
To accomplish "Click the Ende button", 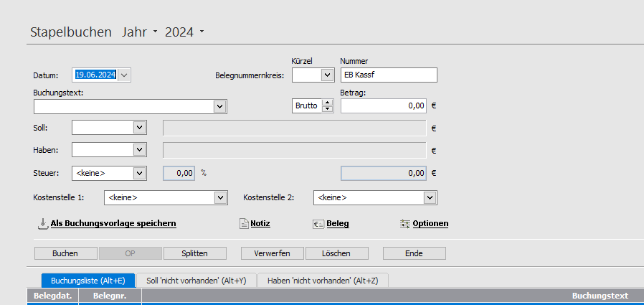I will coord(414,253).
